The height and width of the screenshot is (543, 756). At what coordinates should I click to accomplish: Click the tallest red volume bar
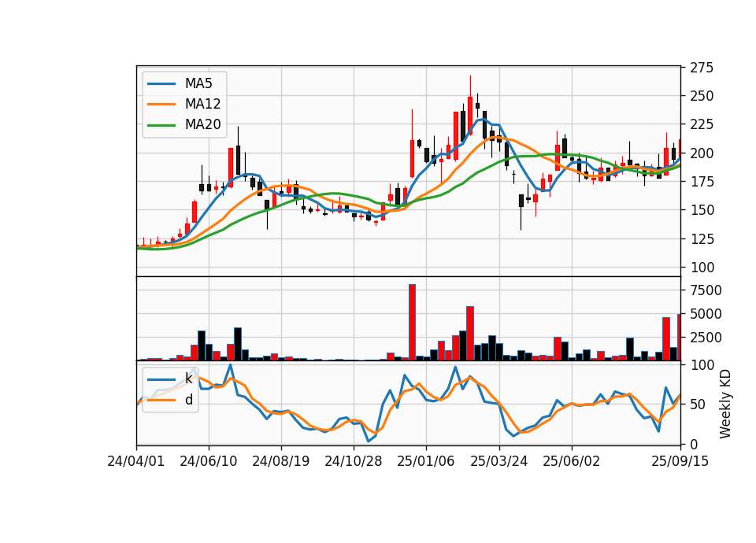click(x=412, y=323)
